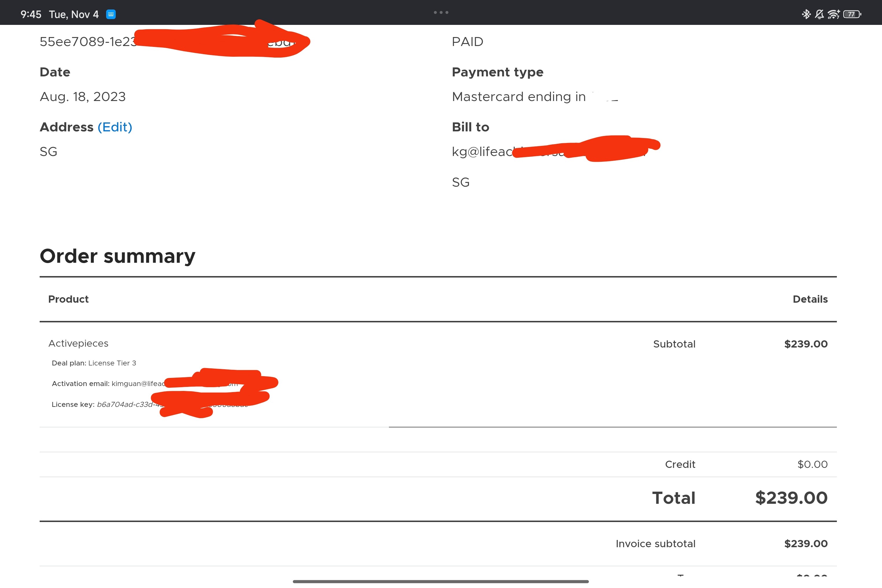The width and height of the screenshot is (882, 588).
Task: Tap the blue keyboard icon in status bar
Action: click(x=111, y=14)
